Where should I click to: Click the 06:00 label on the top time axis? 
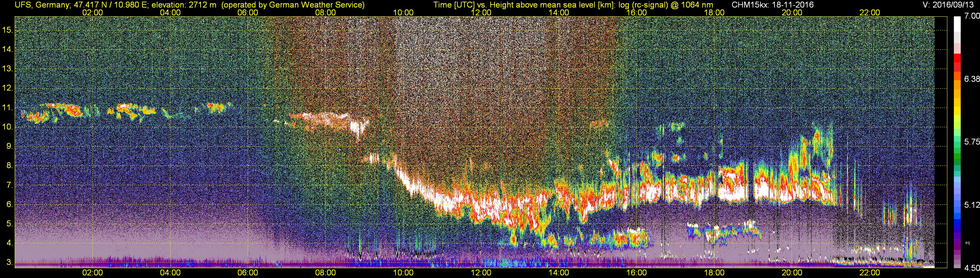[248, 12]
